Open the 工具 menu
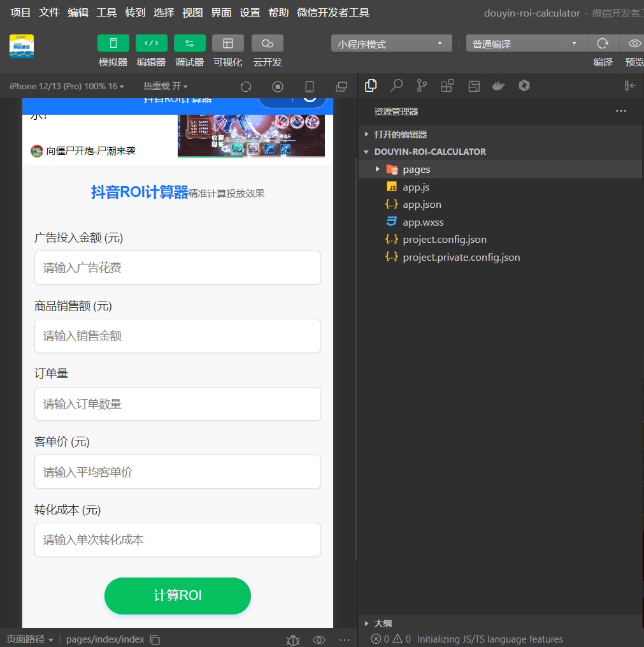Screen dimensions: 644x647 click(106, 12)
